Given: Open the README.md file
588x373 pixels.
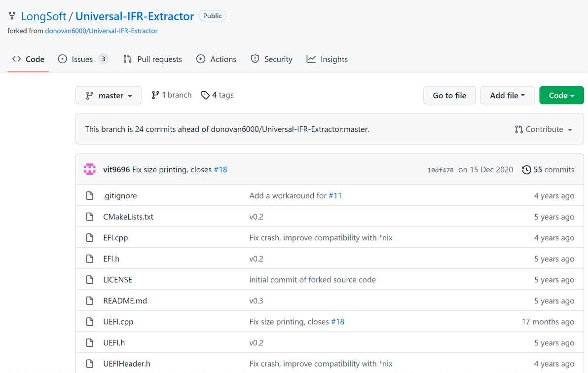Looking at the screenshot, I should pyautogui.click(x=125, y=300).
